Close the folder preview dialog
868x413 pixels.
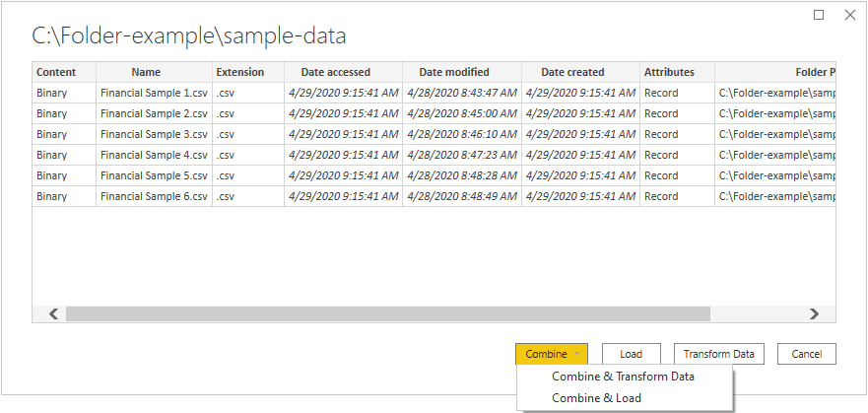[849, 15]
